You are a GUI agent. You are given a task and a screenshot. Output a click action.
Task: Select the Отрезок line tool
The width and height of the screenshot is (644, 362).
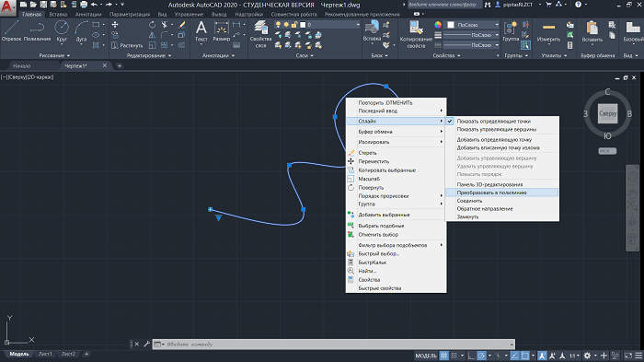click(11, 31)
